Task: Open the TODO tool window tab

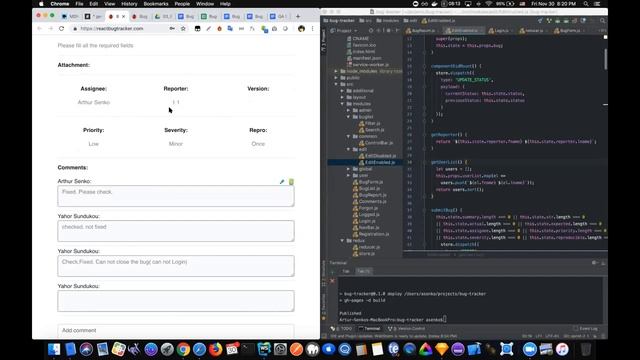Action: (x=342, y=329)
